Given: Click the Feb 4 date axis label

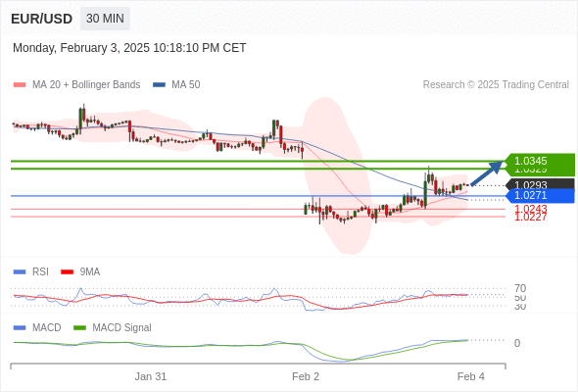Looking at the screenshot, I should (471, 376).
